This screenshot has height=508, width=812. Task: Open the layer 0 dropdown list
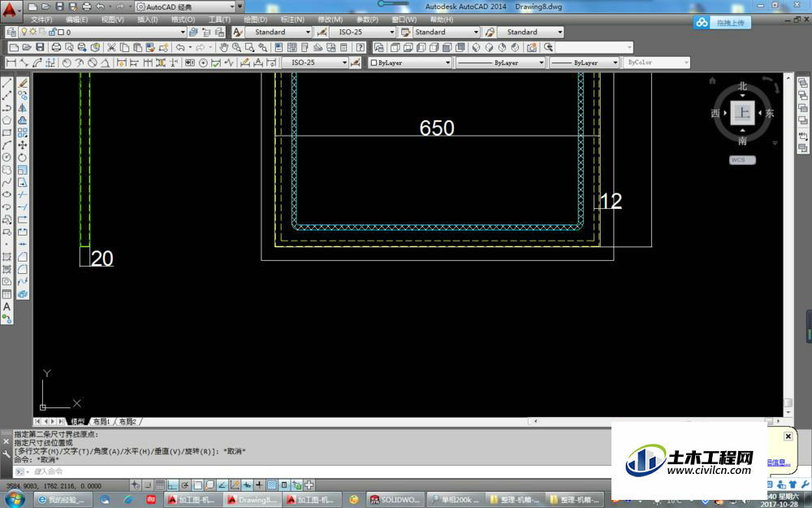pos(102,33)
